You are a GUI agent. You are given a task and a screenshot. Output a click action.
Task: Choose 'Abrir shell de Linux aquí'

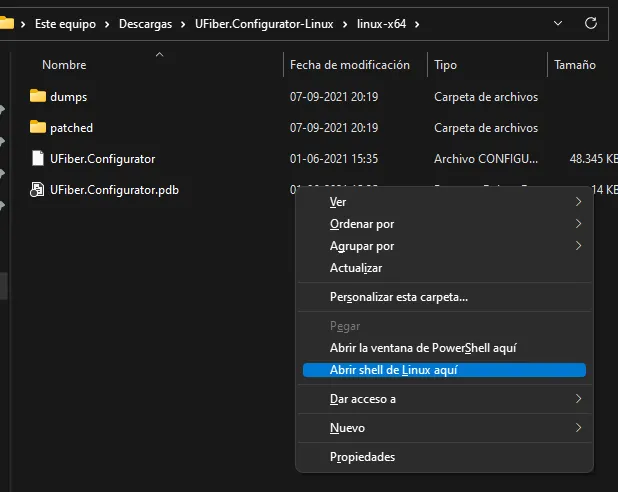pos(444,370)
